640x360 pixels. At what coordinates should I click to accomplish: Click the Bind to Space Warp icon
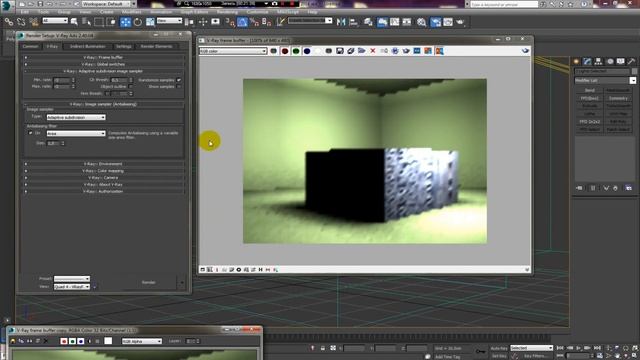pyautogui.click(x=33, y=22)
